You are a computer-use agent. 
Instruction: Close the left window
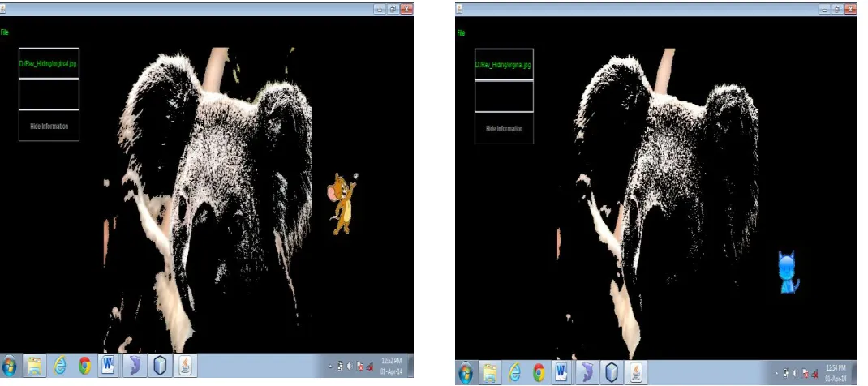(x=407, y=9)
